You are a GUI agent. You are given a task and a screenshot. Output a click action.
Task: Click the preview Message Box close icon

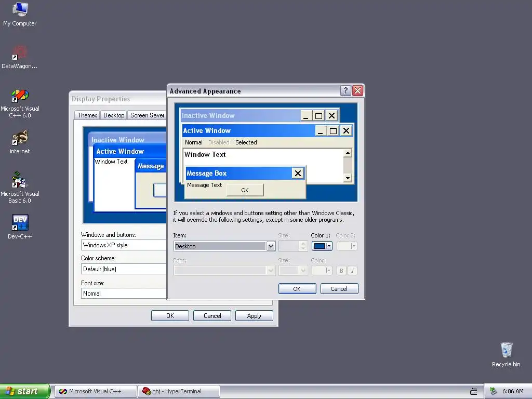pyautogui.click(x=298, y=174)
